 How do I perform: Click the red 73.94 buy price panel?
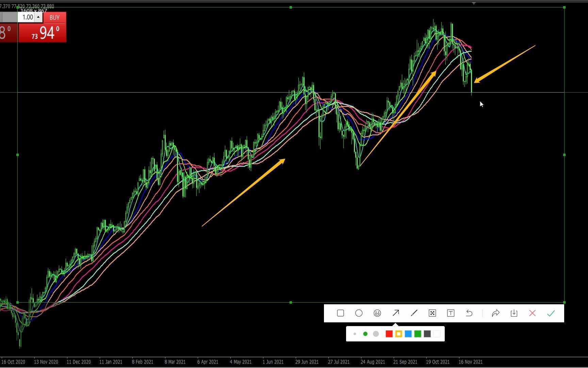pos(42,33)
